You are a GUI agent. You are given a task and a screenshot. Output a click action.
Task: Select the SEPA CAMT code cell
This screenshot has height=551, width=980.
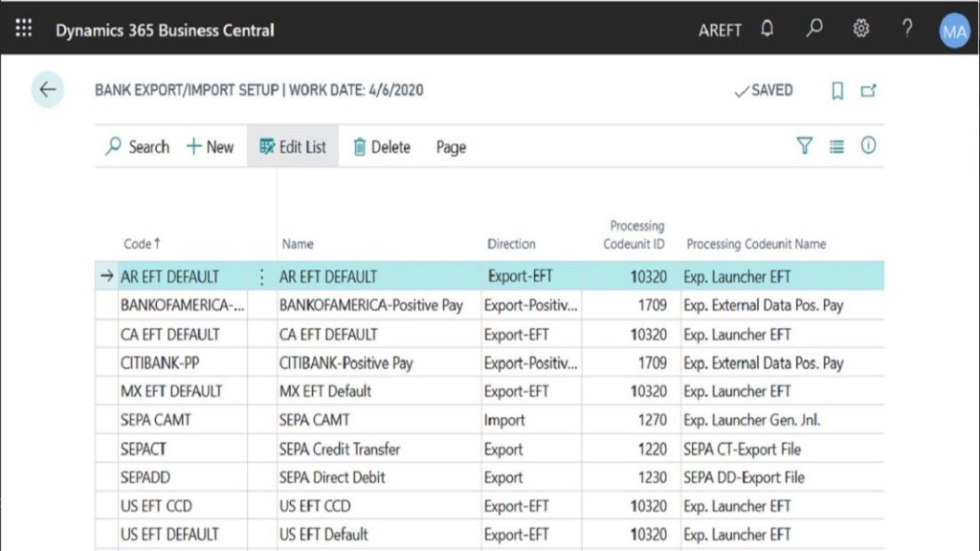tap(156, 420)
